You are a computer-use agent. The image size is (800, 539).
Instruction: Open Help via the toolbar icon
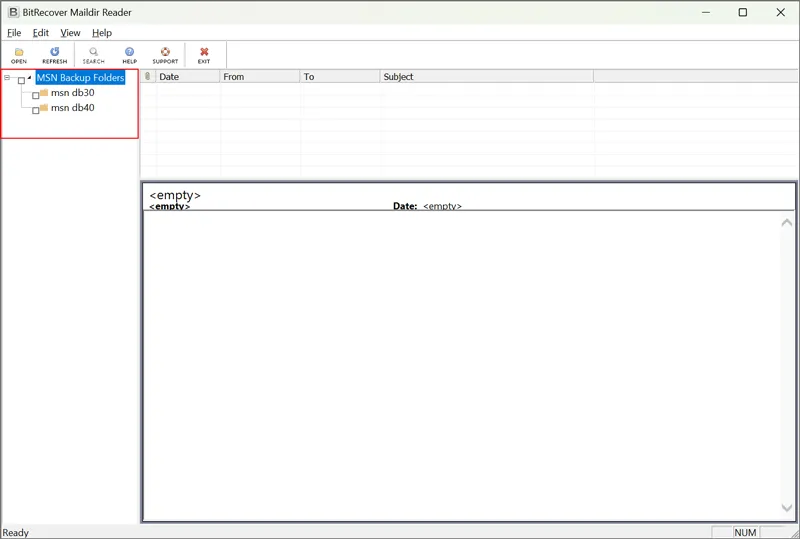[x=129, y=52]
